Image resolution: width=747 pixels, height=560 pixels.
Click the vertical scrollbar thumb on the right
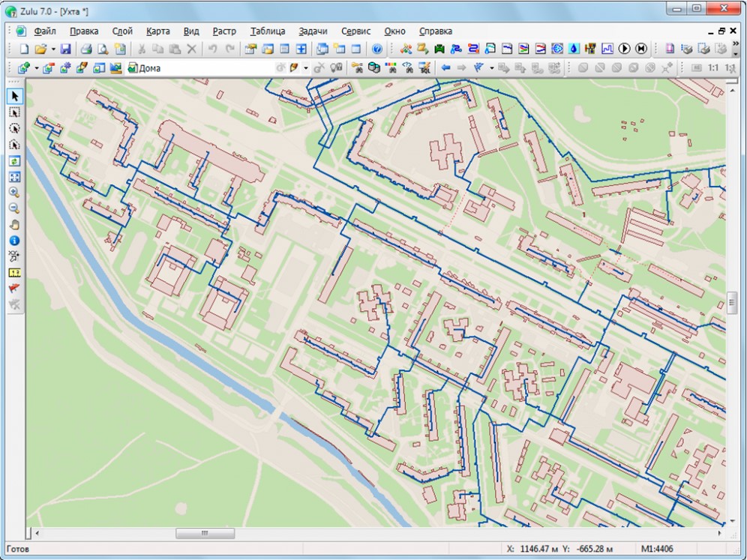pos(732,303)
